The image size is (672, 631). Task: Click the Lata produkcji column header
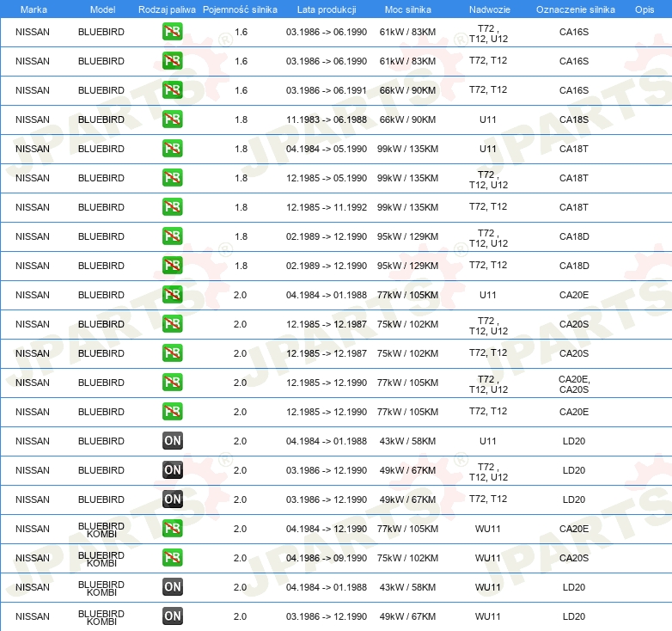327,9
